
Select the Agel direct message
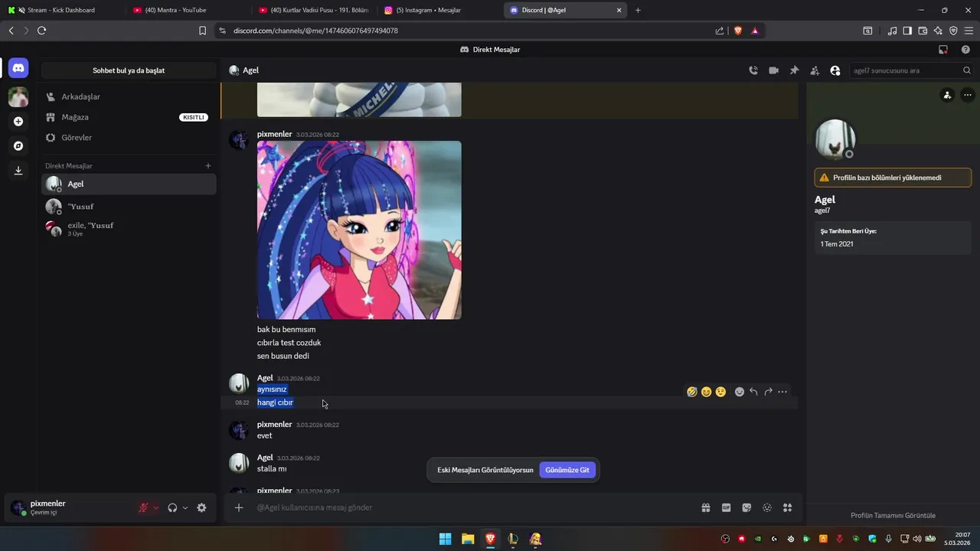(129, 184)
